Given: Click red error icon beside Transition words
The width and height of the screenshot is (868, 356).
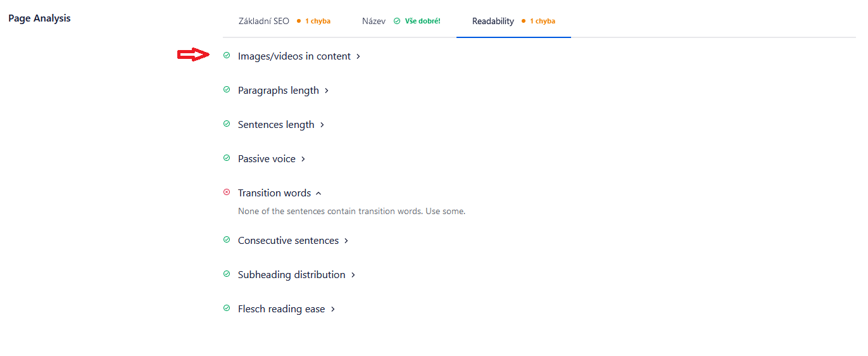Looking at the screenshot, I should click(227, 193).
